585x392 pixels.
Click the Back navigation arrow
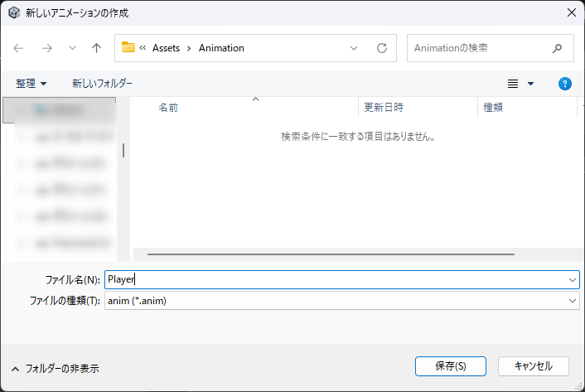pos(19,48)
